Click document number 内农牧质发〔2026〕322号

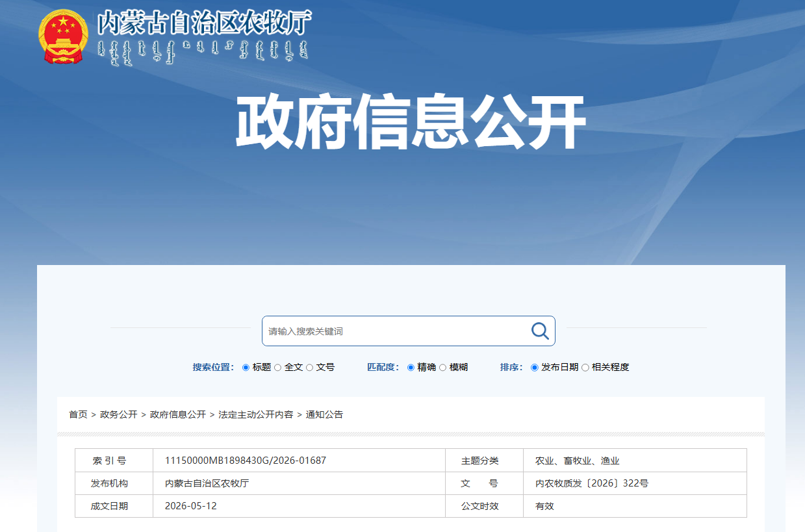coord(592,483)
